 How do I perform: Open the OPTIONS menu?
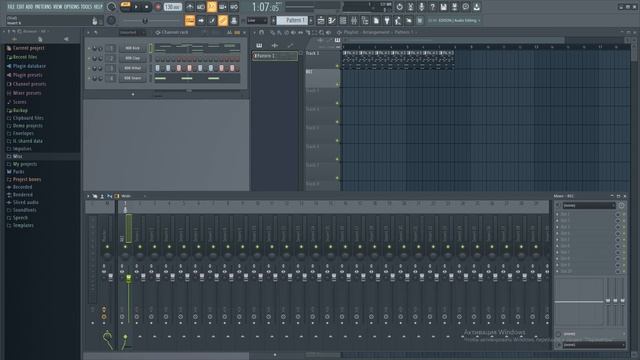click(x=71, y=7)
